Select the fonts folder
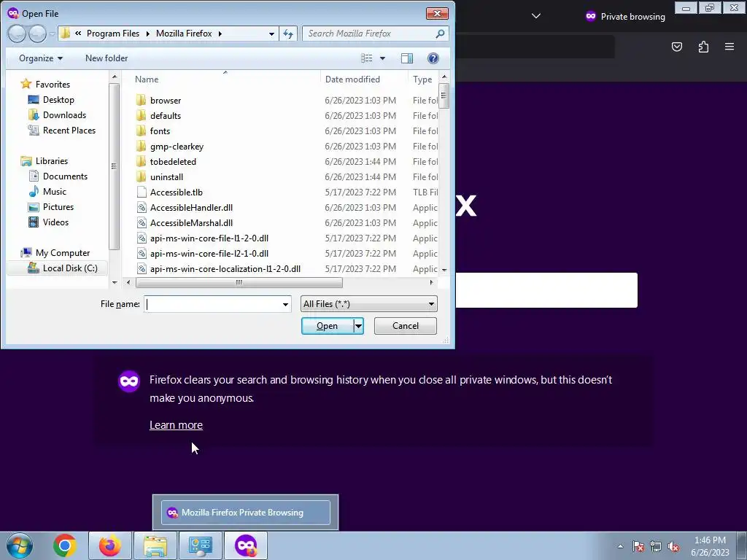The width and height of the screenshot is (747, 560). (160, 131)
